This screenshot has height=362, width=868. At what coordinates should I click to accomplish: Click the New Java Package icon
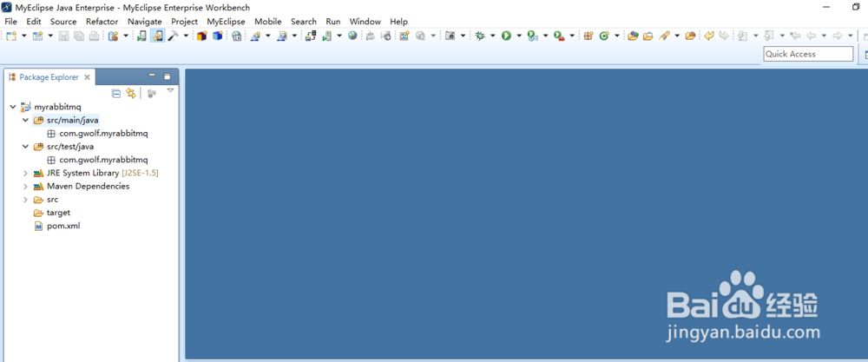[589, 36]
